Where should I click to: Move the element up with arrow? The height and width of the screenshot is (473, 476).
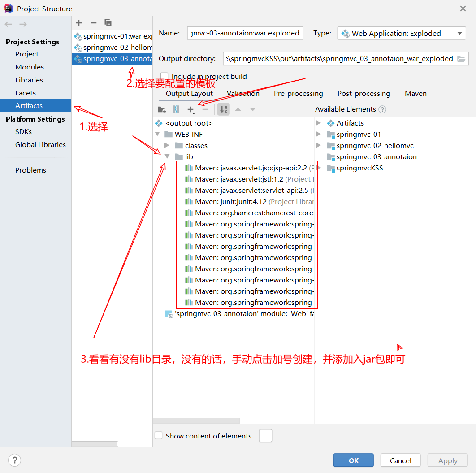pos(238,109)
